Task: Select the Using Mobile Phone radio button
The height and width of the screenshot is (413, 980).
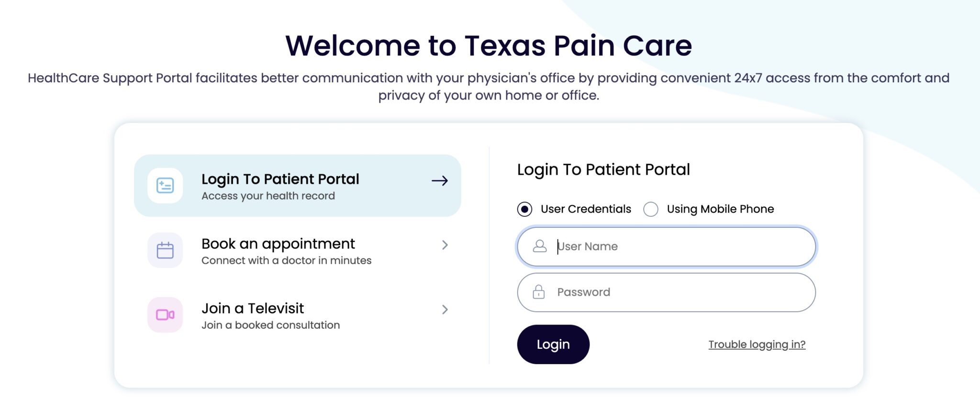Action: [651, 209]
